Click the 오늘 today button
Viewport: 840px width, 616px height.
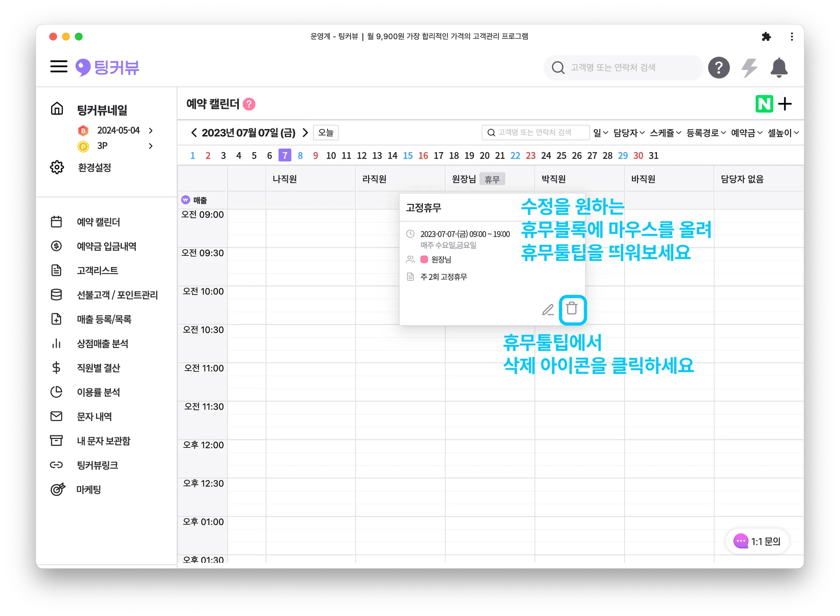coord(326,132)
